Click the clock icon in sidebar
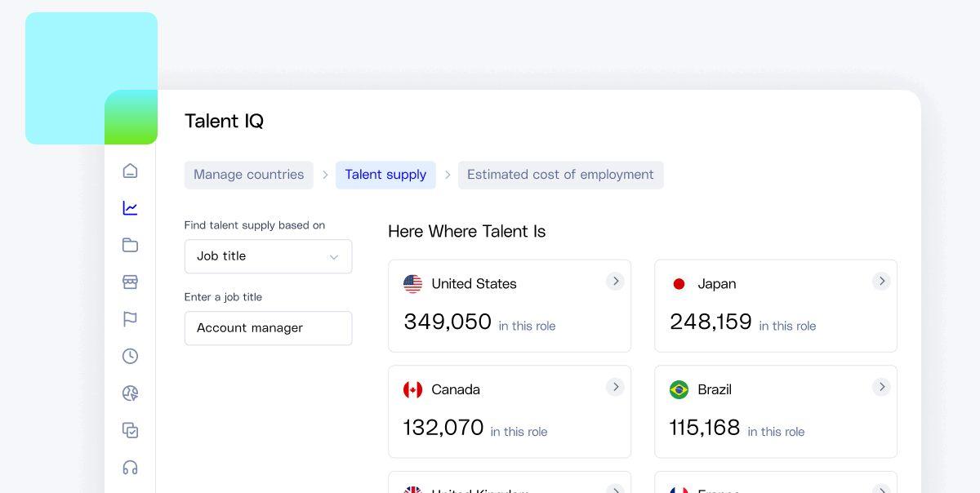Screen dimensions: 980x493 point(130,356)
